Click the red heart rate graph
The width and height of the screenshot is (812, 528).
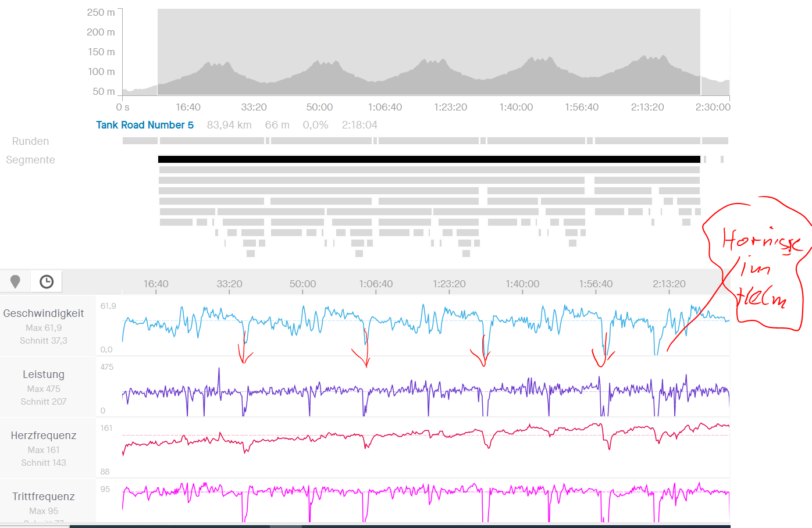pyautogui.click(x=407, y=434)
